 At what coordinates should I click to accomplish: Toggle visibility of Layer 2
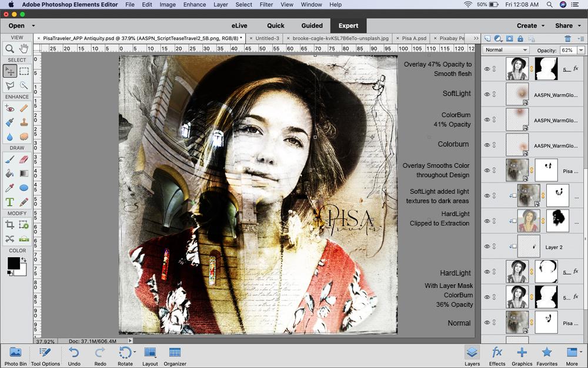[487, 246]
